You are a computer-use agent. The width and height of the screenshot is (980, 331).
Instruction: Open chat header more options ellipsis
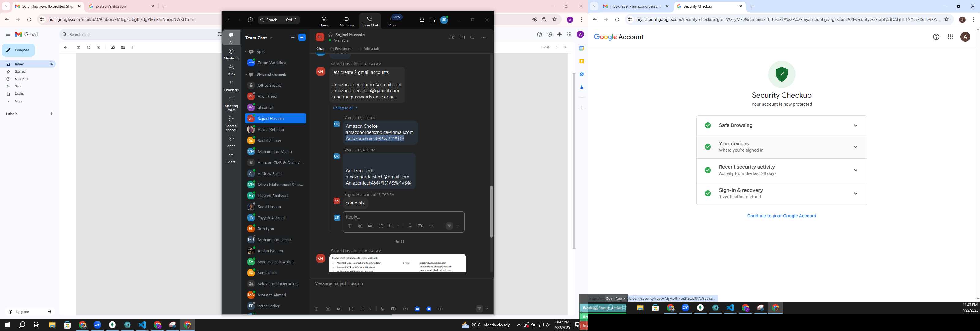(484, 38)
